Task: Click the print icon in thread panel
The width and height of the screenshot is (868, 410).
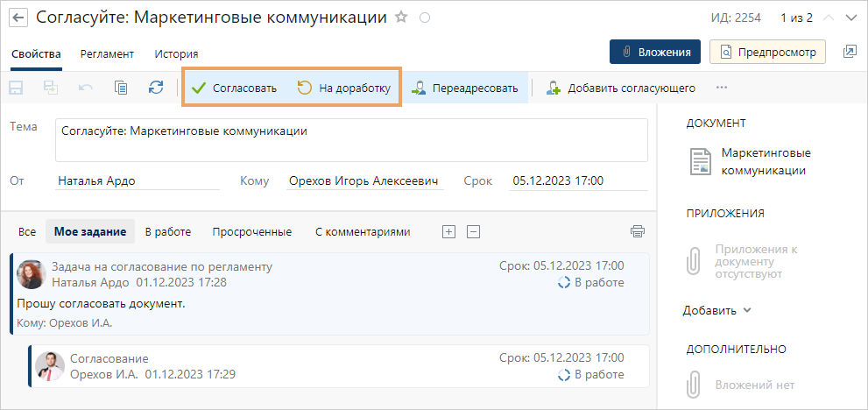Action: point(638,232)
